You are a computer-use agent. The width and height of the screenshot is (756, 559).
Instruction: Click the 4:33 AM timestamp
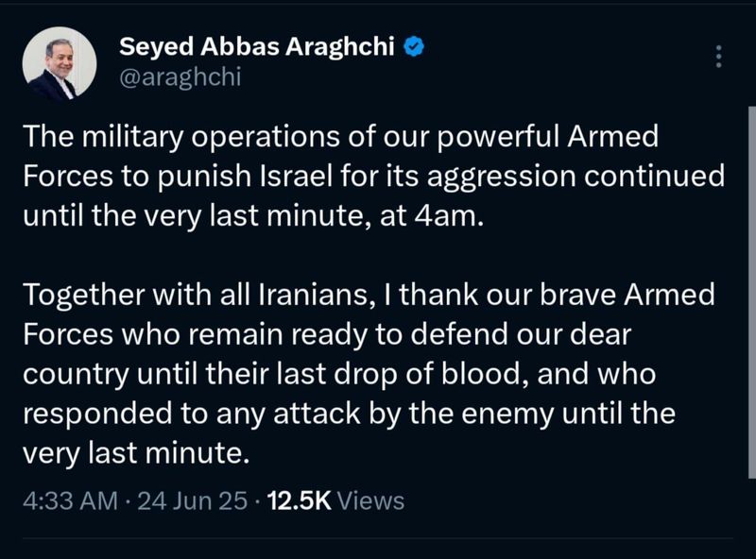coord(70,500)
